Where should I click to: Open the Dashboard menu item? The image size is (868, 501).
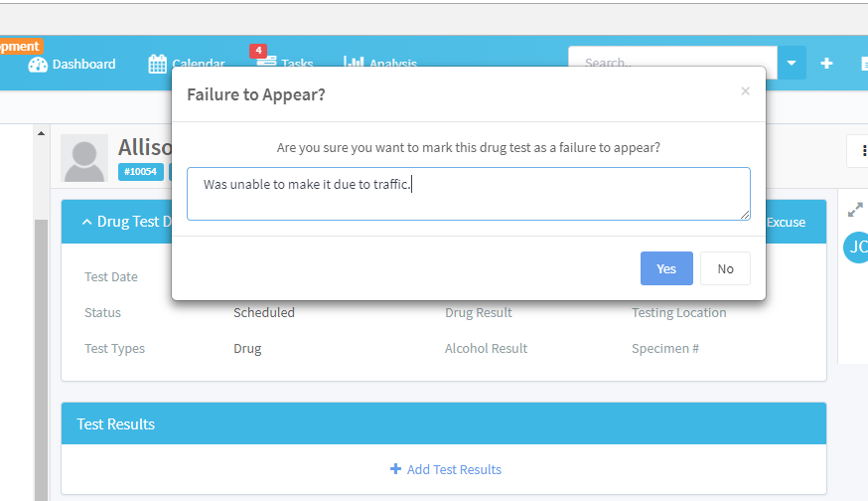pyautogui.click(x=83, y=65)
